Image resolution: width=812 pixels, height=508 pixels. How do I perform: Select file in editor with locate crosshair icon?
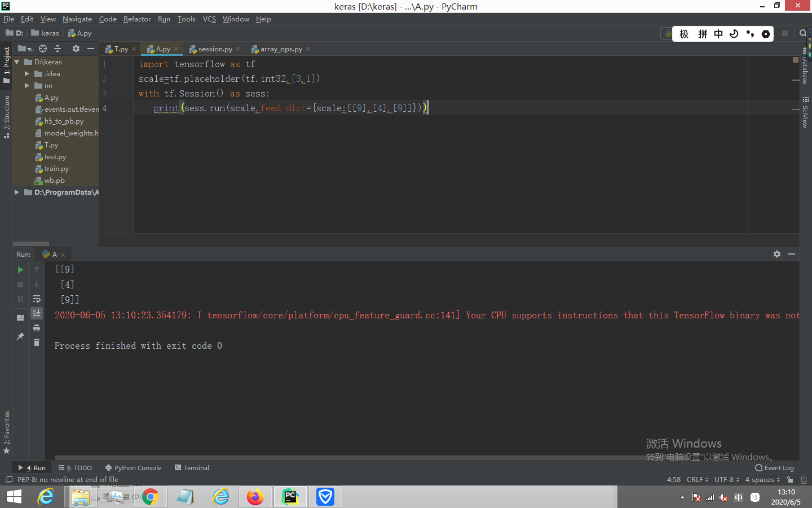(42, 49)
